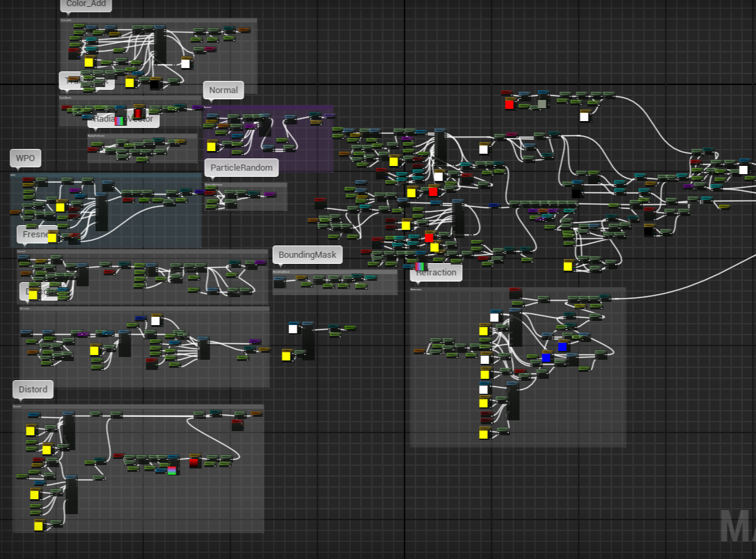Select the striped texture preview overlapping Radial Vector label
This screenshot has height=559, width=756.
pos(118,121)
